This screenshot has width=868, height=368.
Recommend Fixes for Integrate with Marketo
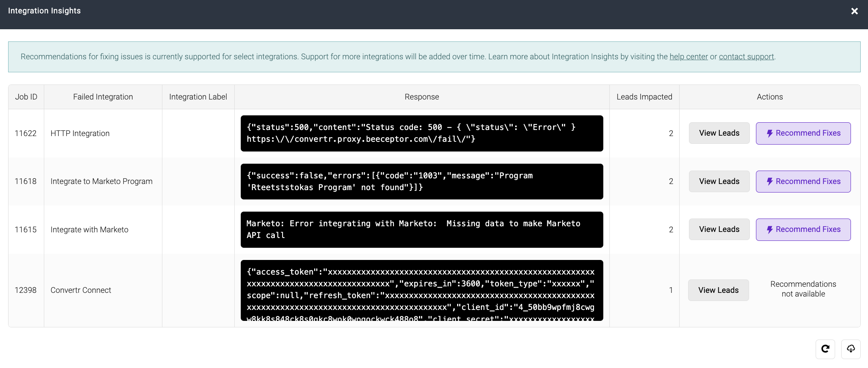coord(803,229)
